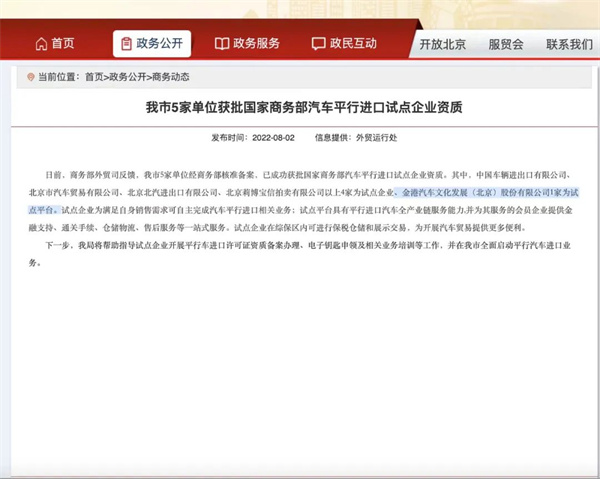Click the 政务服务 book icon

point(222,44)
